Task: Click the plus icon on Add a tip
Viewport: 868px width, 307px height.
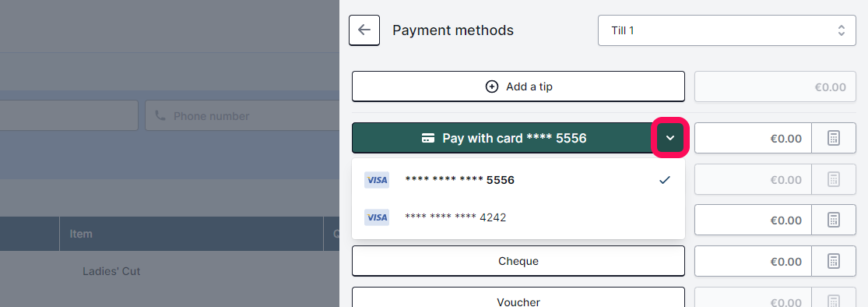Action: 491,86
